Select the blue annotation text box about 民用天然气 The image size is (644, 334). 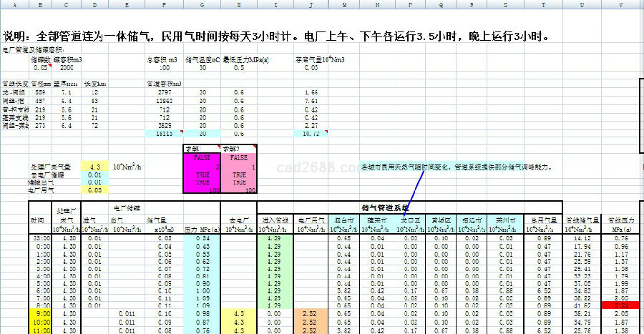tap(456, 167)
